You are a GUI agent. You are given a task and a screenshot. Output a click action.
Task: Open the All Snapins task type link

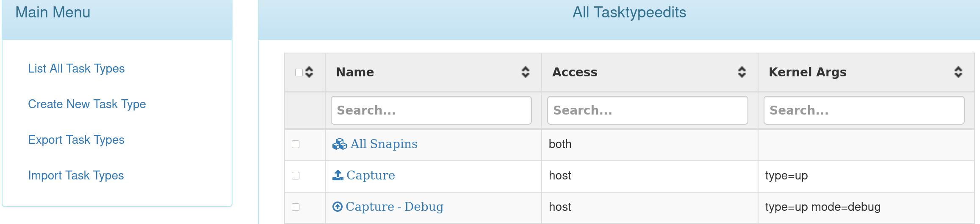384,144
